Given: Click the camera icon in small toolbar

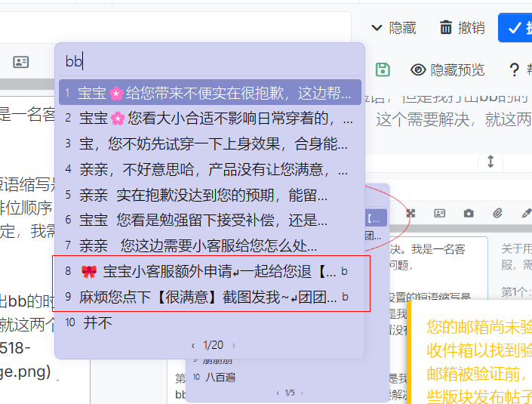Looking at the screenshot, I should click(x=469, y=213).
